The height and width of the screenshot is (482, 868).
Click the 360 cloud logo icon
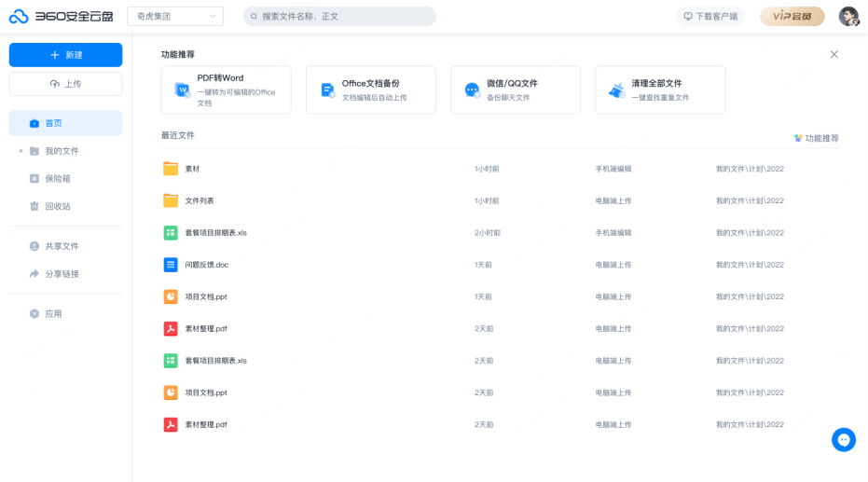(19, 17)
